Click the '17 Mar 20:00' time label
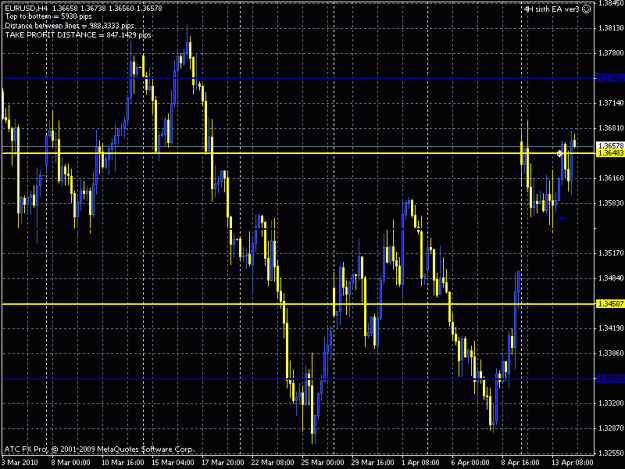 coord(223,463)
